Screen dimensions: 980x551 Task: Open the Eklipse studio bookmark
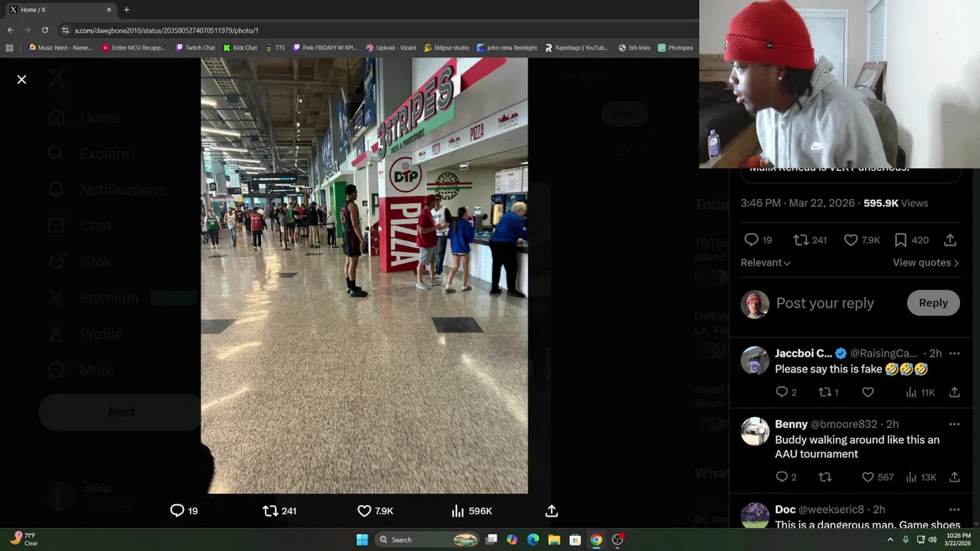[x=446, y=47]
